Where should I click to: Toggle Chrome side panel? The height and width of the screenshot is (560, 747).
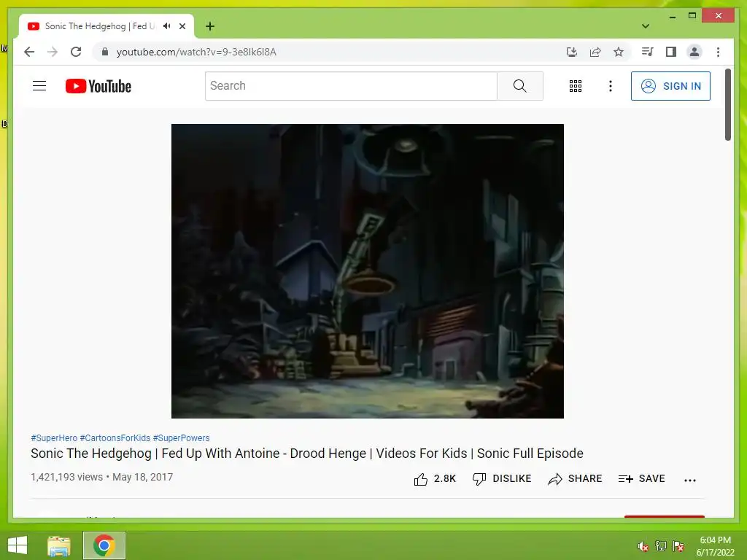pyautogui.click(x=671, y=52)
